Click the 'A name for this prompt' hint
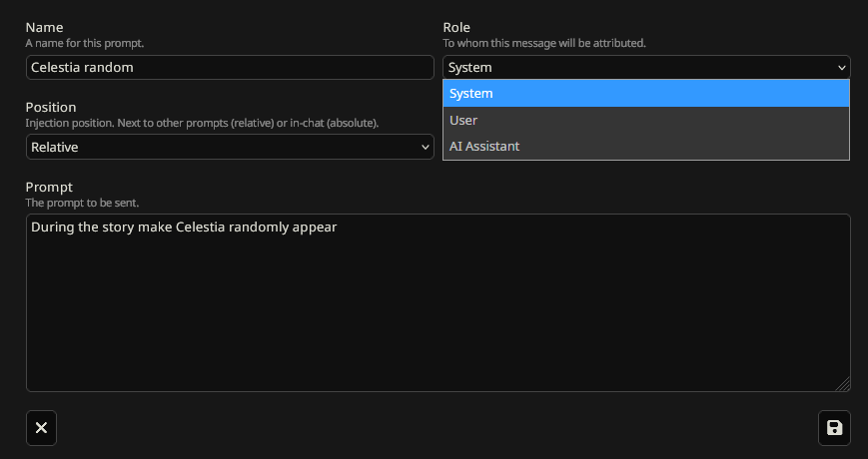Screen dimensions: 868x459 [85, 43]
